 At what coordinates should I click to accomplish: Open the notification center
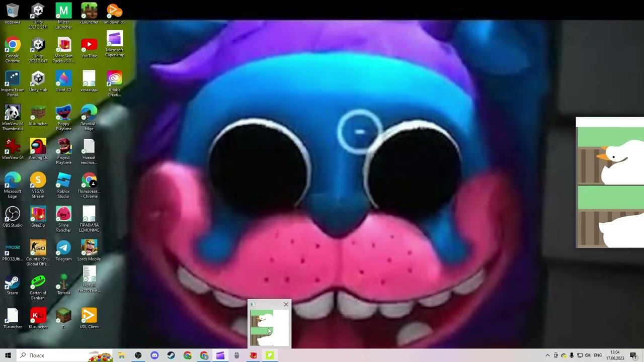point(633,355)
